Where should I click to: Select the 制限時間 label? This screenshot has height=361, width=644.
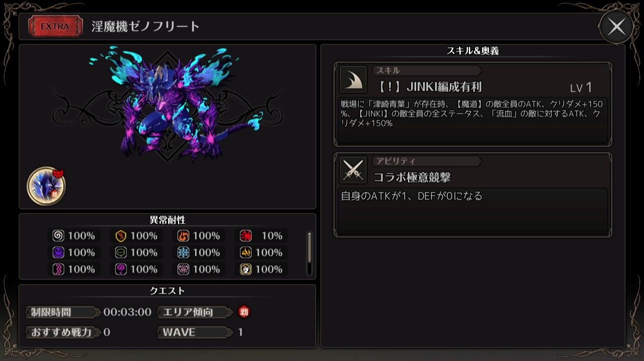click(x=51, y=312)
